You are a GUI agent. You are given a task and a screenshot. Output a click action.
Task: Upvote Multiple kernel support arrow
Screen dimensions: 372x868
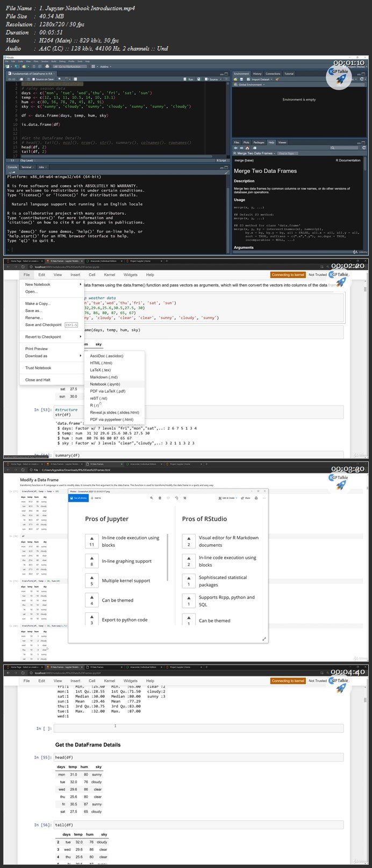(x=91, y=577)
